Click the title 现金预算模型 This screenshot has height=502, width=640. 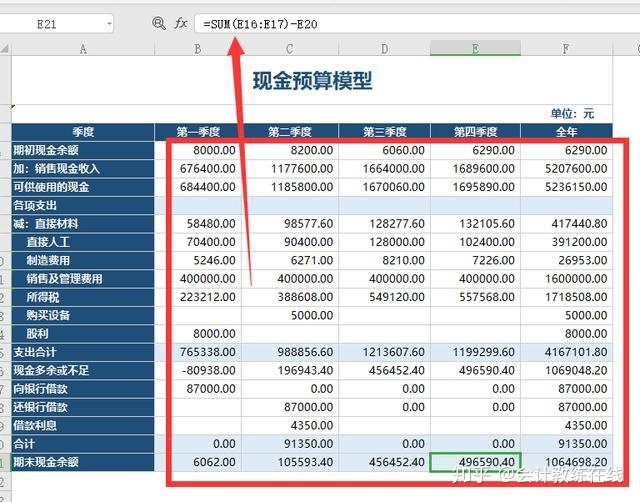(x=312, y=80)
